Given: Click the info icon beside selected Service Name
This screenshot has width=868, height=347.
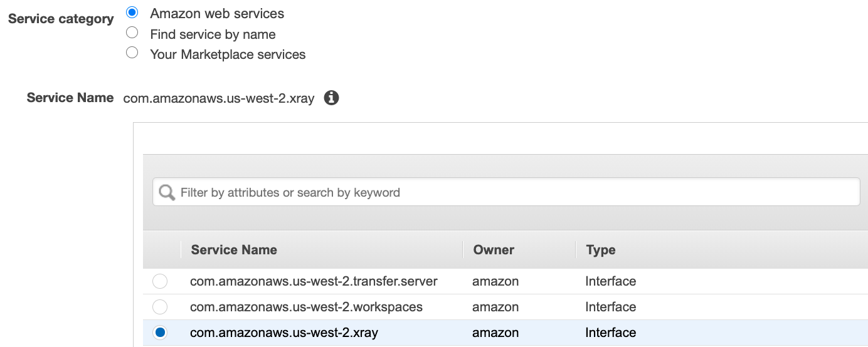Looking at the screenshot, I should tap(331, 98).
